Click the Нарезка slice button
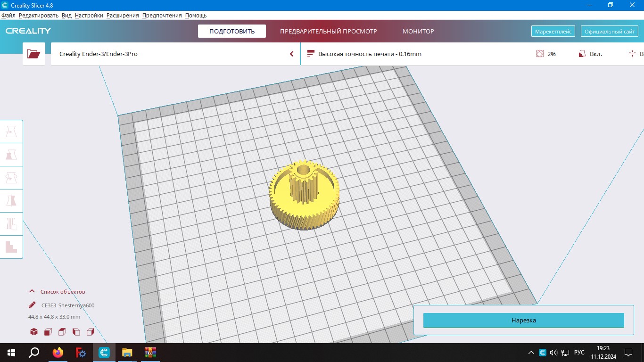Screen dimensions: 644x362 tap(524, 320)
